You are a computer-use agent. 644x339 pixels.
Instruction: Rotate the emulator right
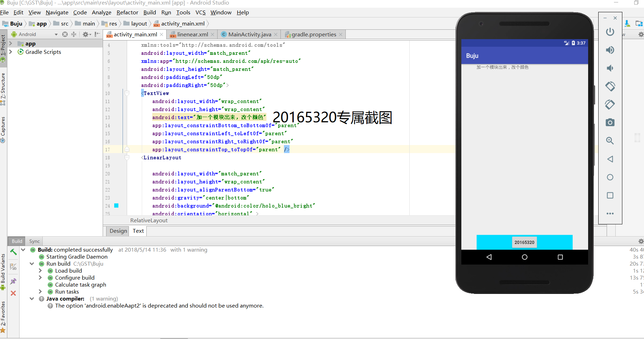(x=610, y=104)
